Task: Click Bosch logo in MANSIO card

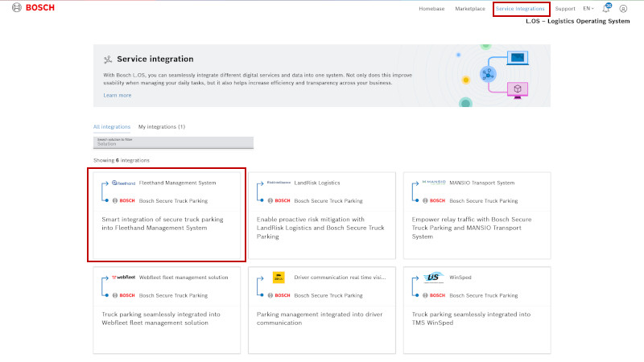Action: click(x=434, y=200)
